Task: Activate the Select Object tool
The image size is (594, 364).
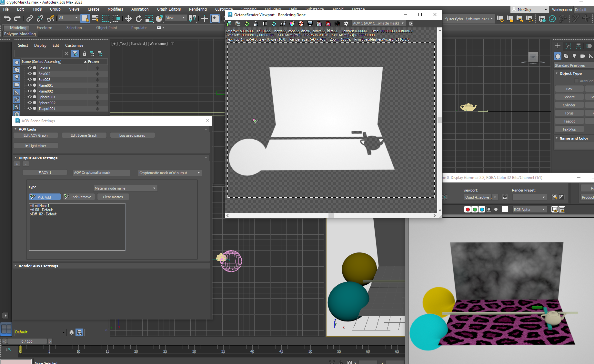Action: coord(85,18)
